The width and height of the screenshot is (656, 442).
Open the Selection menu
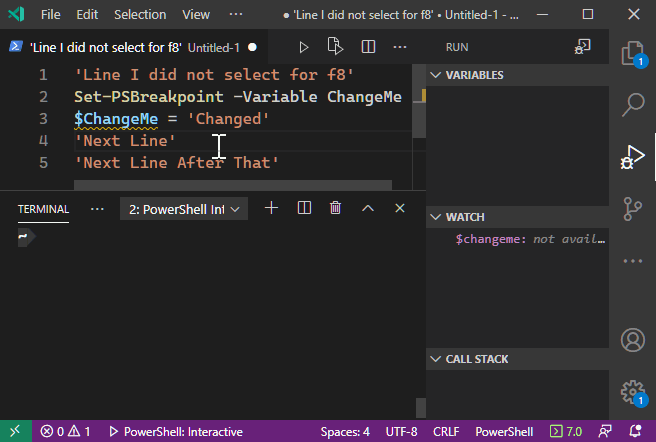point(140,15)
